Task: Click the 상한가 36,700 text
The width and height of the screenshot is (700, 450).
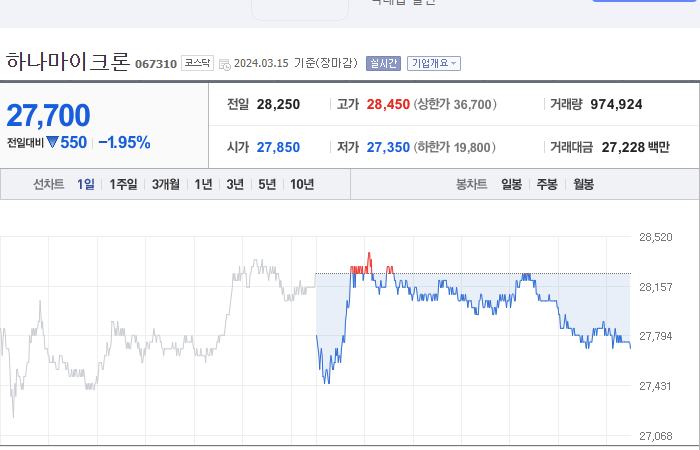Action: point(455,104)
